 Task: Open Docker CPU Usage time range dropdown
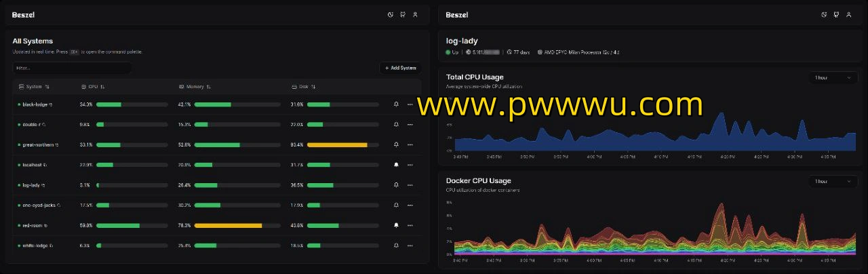click(833, 182)
